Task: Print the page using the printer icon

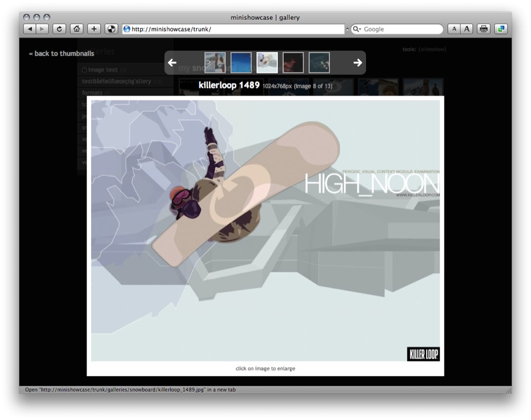Action: click(483, 29)
